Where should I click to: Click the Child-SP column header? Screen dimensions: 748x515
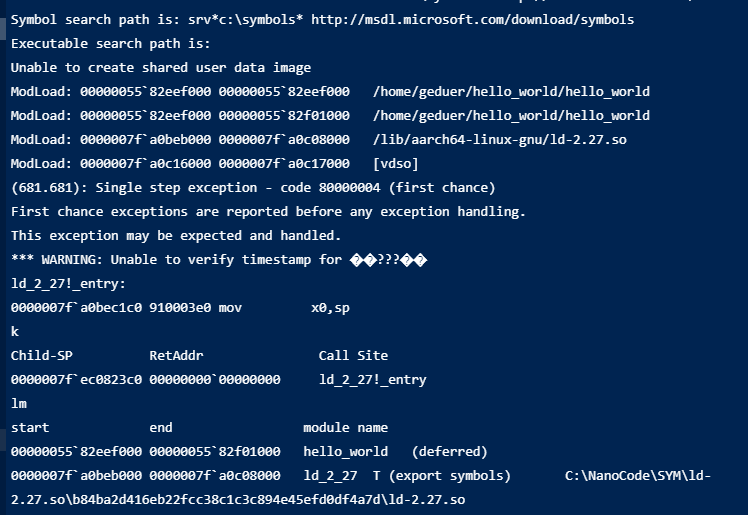pos(42,356)
